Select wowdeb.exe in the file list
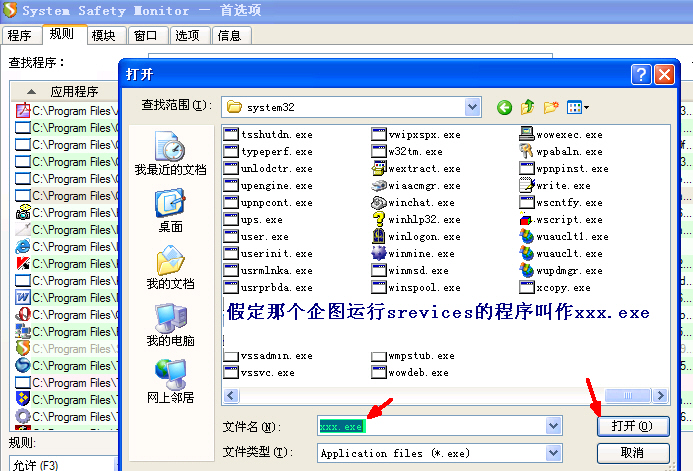This screenshot has height=471, width=693. [x=410, y=372]
